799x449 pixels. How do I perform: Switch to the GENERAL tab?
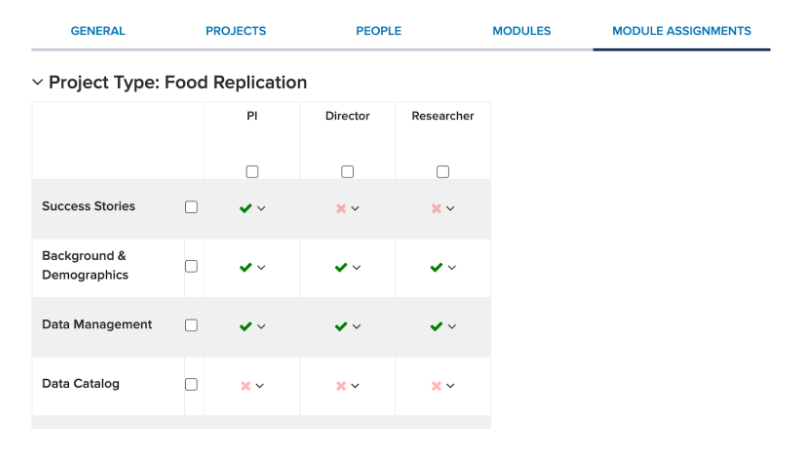(98, 31)
